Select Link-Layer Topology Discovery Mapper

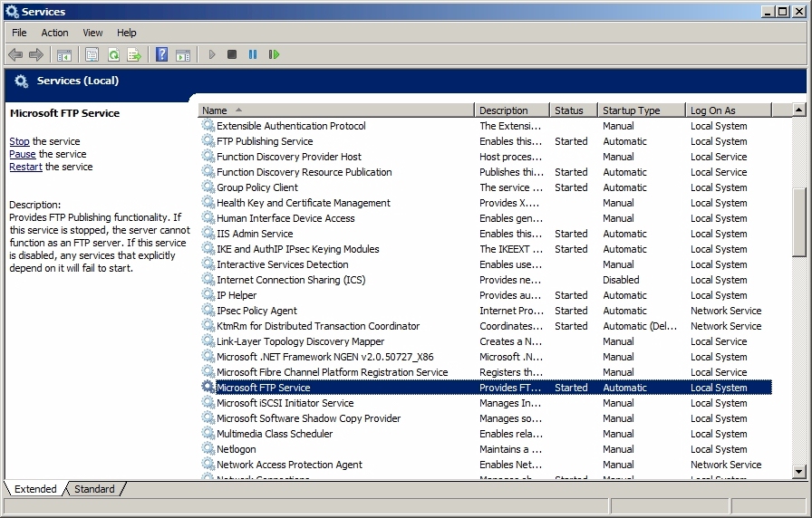(x=300, y=341)
